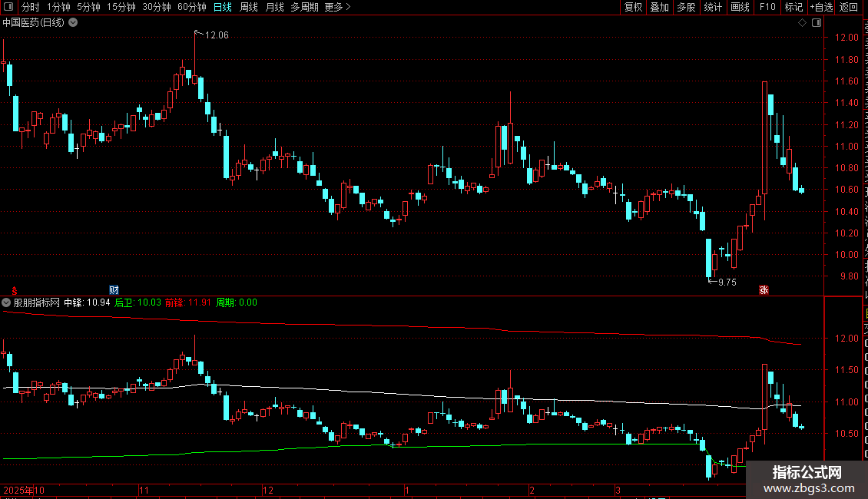
Task: Switch to 月线 monthly chart
Action: [x=274, y=7]
